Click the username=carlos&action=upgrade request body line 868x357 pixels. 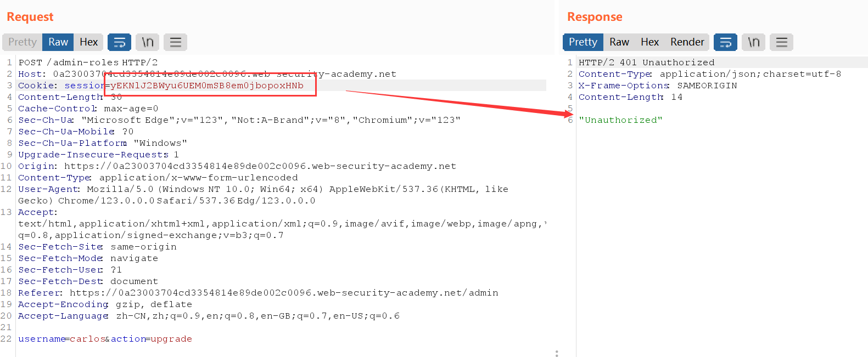click(x=105, y=339)
